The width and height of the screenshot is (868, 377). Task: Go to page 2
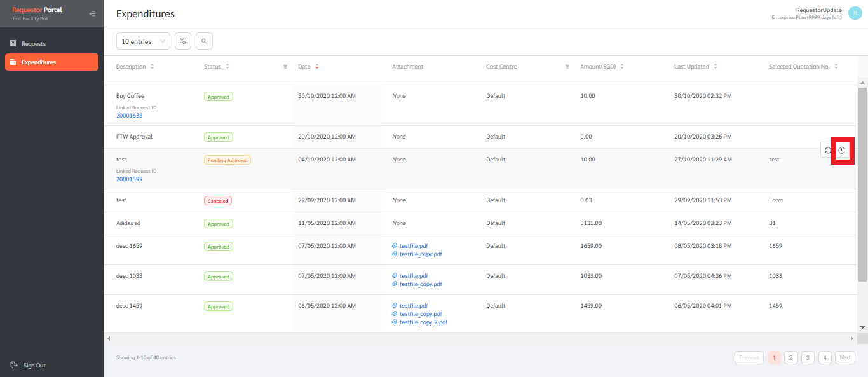[790, 357]
